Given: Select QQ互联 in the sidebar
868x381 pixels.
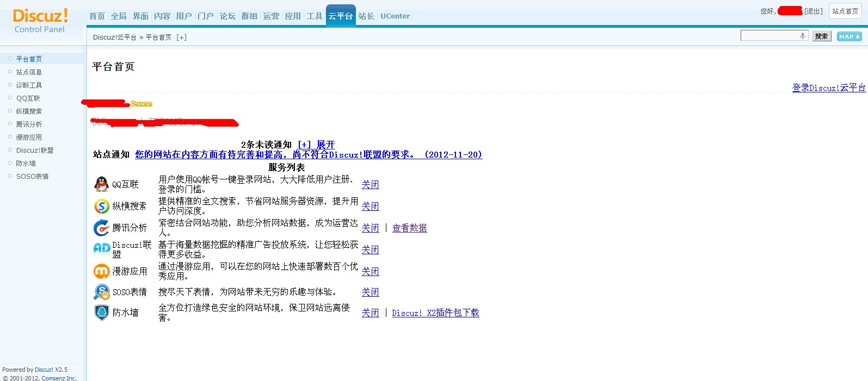Looking at the screenshot, I should pyautogui.click(x=28, y=98).
